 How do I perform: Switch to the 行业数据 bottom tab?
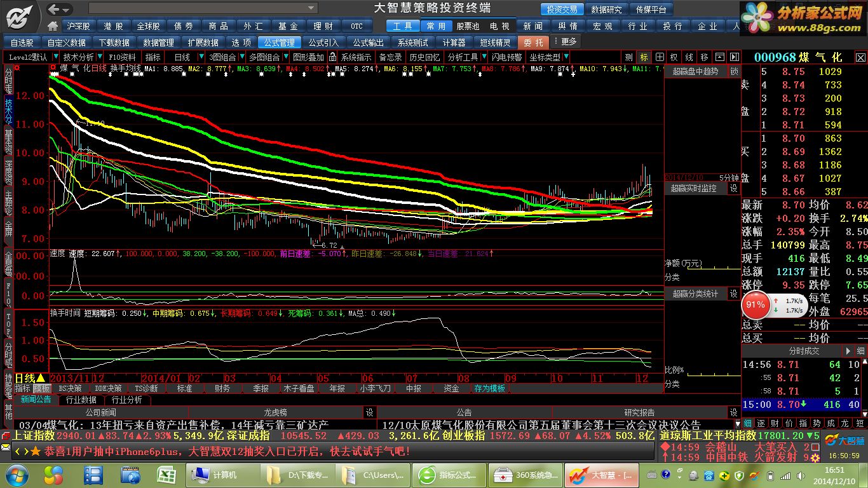coord(81,400)
